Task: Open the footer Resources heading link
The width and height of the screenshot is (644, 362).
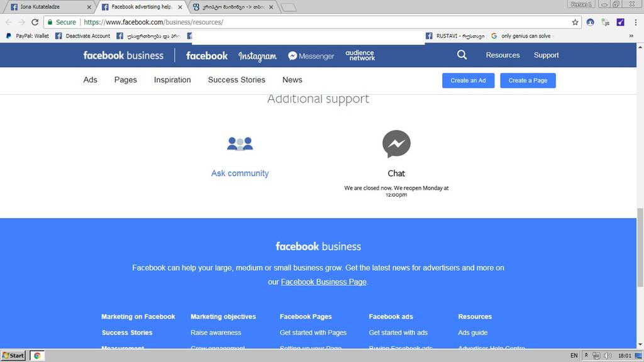Action: coord(475,317)
